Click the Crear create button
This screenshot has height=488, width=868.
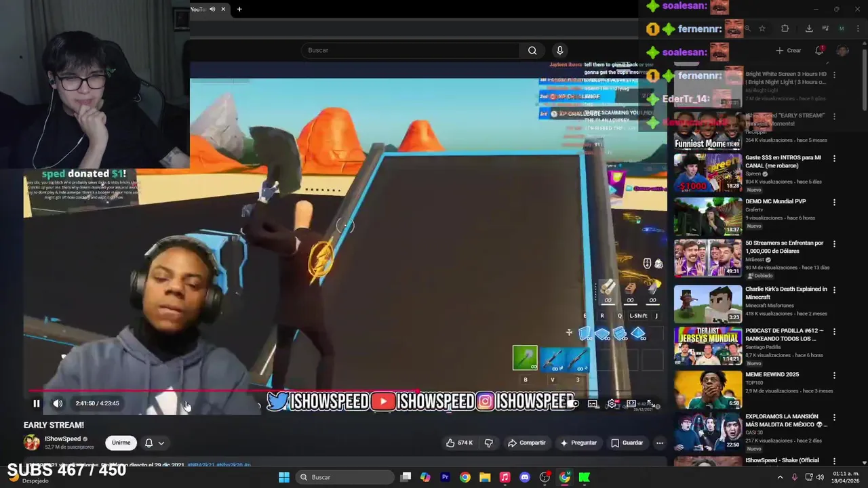[x=789, y=50]
